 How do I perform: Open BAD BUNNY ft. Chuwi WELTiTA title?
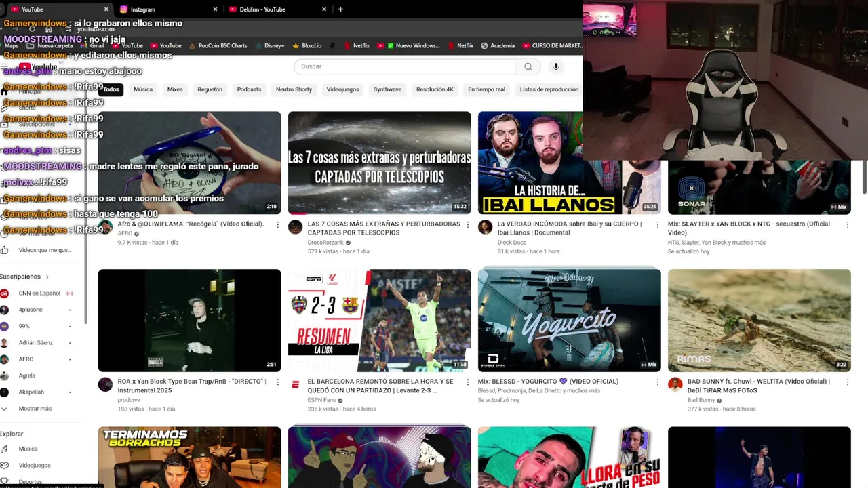click(x=759, y=385)
